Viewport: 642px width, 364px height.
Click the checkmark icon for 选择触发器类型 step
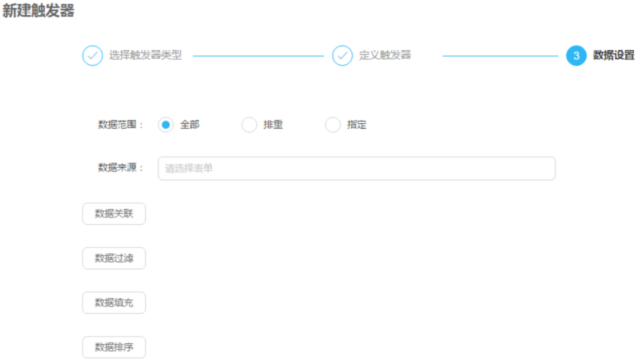pos(92,56)
